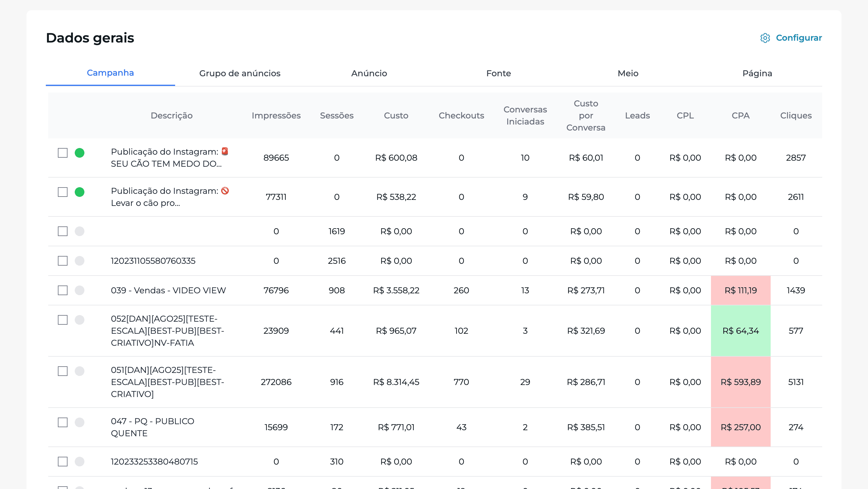This screenshot has width=868, height=489.
Task: Check the 120233253380480715 row checkbox
Action: pos(63,461)
